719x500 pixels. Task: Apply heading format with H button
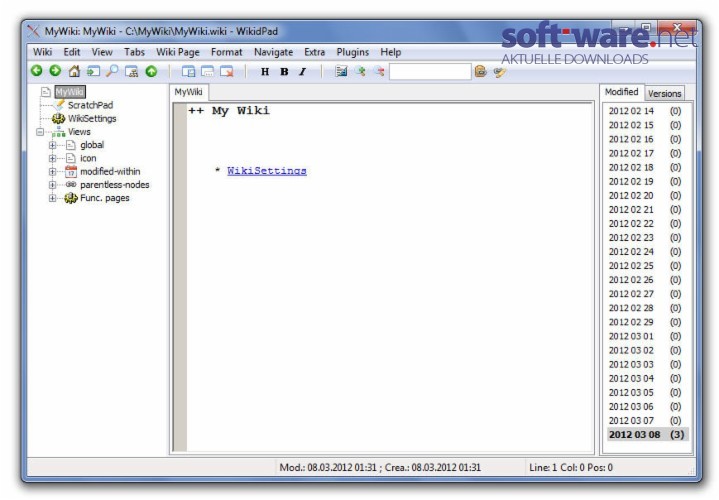265,72
